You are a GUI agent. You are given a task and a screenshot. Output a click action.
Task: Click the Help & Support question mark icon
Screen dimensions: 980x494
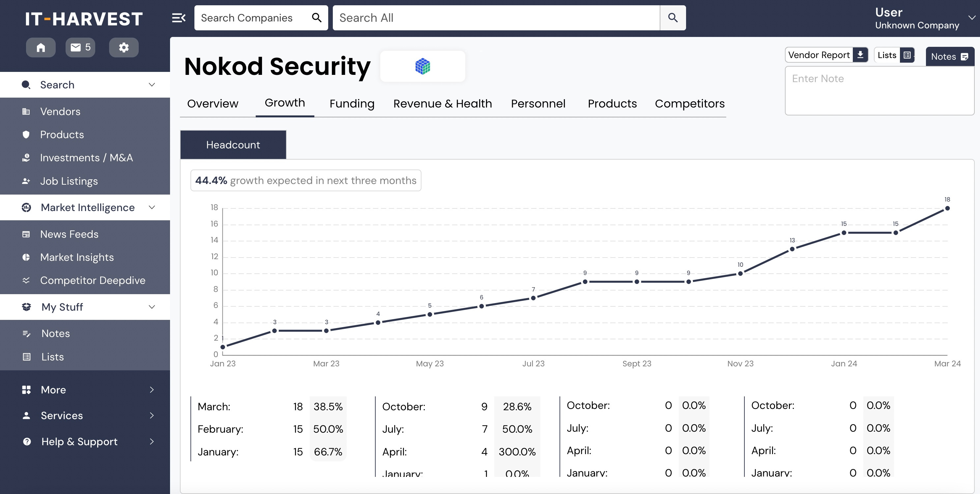tap(27, 442)
